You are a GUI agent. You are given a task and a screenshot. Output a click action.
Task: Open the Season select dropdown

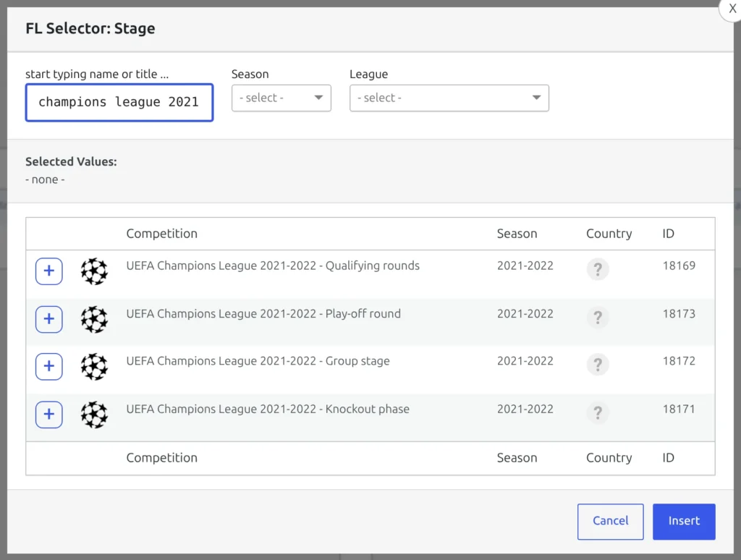point(281,98)
